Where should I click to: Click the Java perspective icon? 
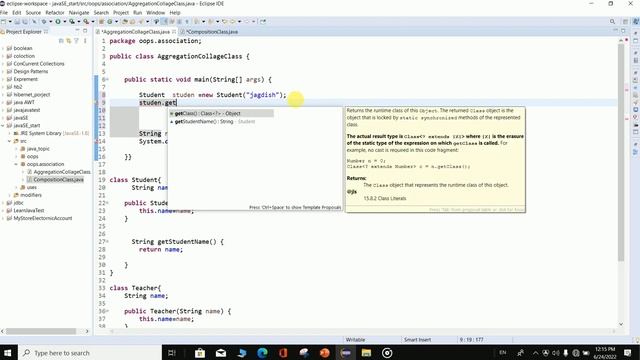636,22
